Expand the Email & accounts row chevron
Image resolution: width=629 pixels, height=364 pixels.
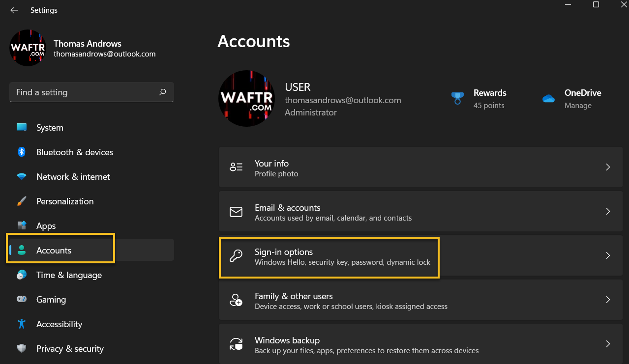coord(608,212)
